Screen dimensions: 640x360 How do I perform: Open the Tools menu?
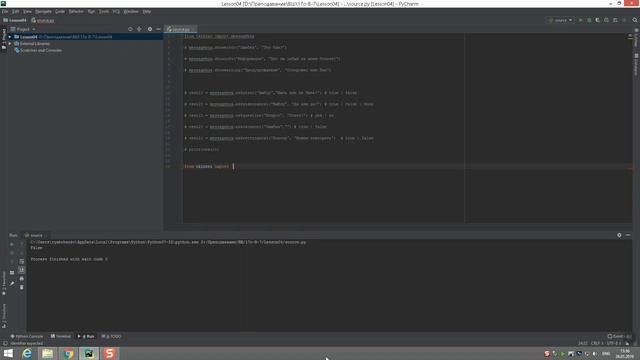coord(104,11)
